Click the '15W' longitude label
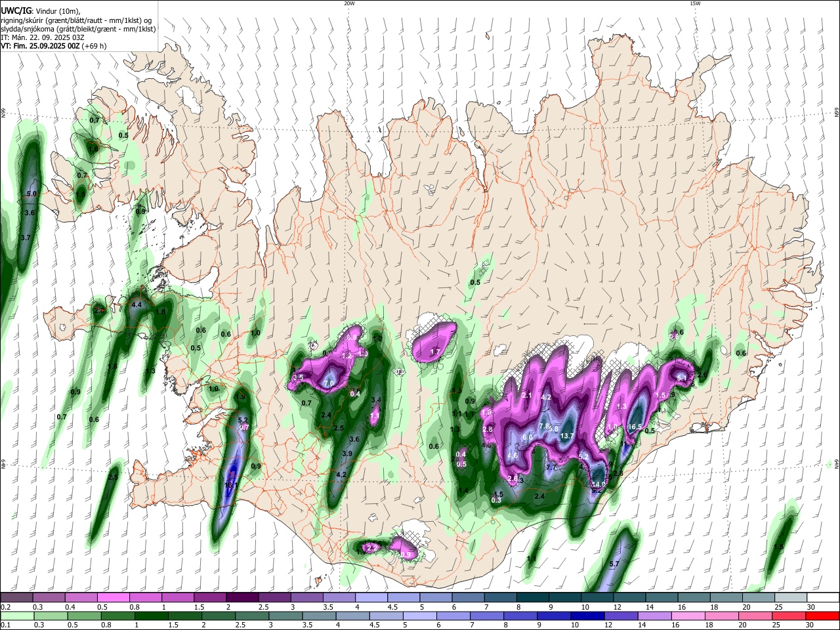Viewport: 840px width, 630px height. click(695, 3)
